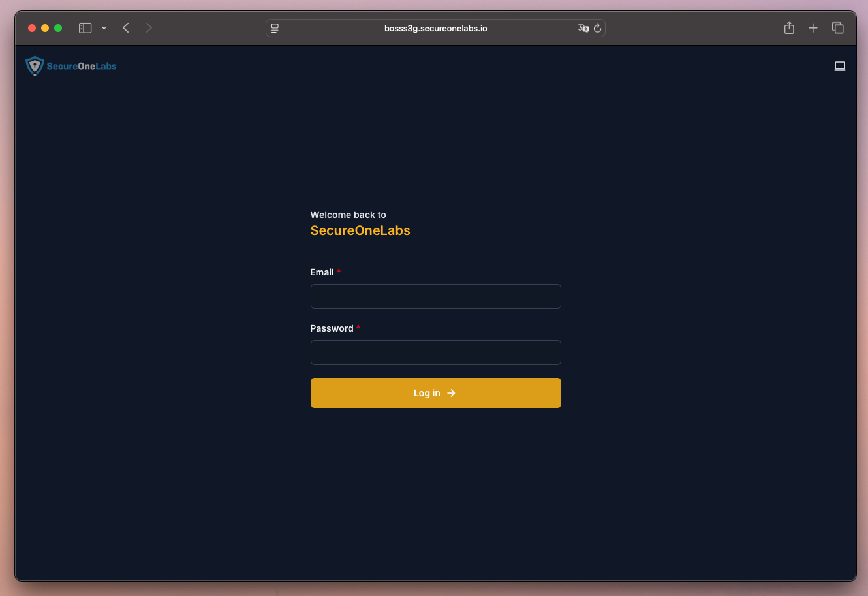Image resolution: width=868 pixels, height=596 pixels.
Task: Show the sidebar options chevron dropdown
Action: point(104,28)
